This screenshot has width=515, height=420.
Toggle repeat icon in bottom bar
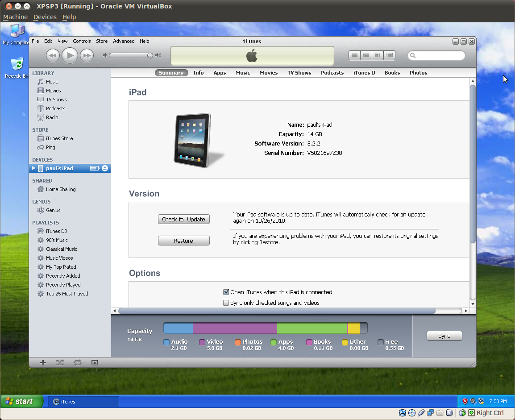78,362
